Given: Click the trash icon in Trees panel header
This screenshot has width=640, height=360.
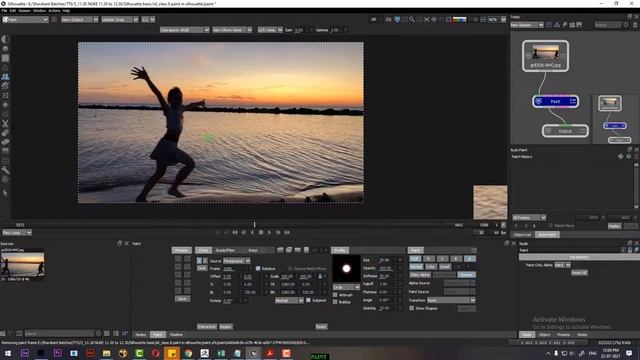Looking at the screenshot, I should tap(635, 25).
